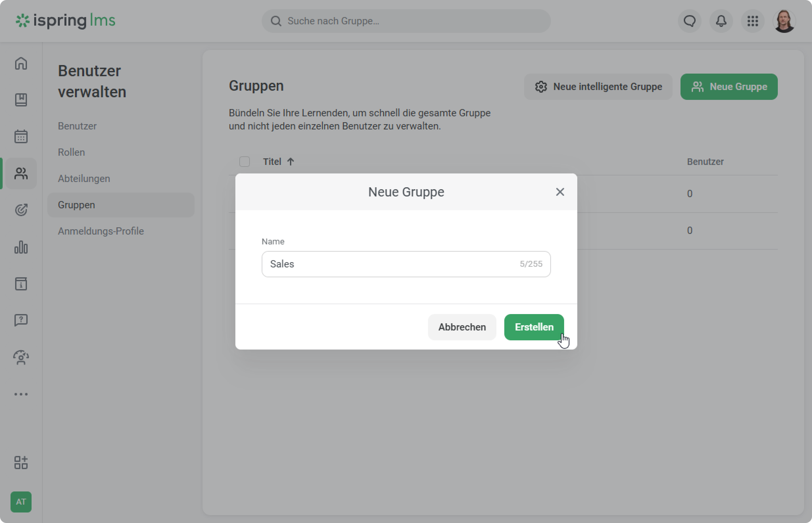Screen dimensions: 812x523
Task: Open the user avatar menu
Action: [784, 21]
